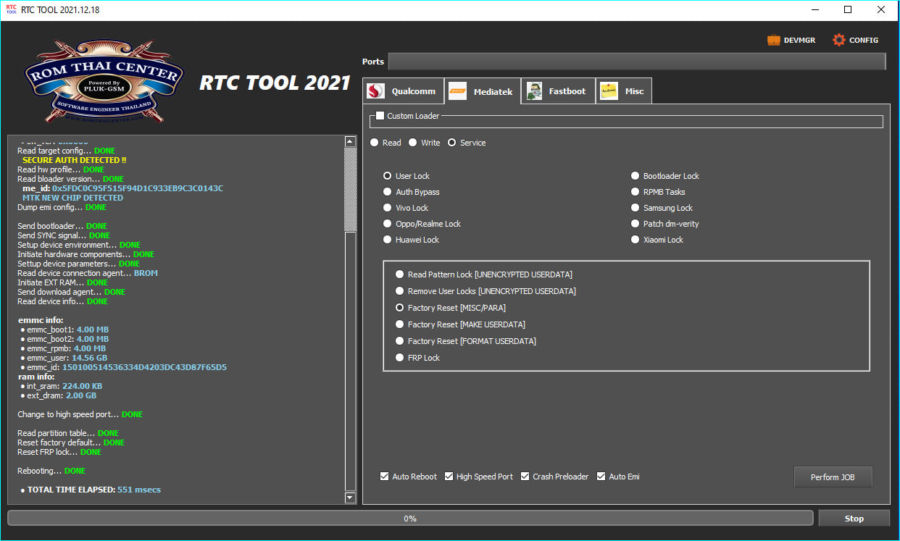Choose Read Pattern Lock unencrypted userdata
The image size is (900, 541).
pos(399,275)
